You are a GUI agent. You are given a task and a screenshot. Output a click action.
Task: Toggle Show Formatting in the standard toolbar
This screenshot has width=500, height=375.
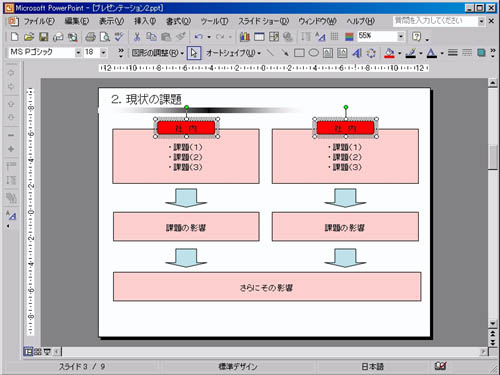click(320, 37)
